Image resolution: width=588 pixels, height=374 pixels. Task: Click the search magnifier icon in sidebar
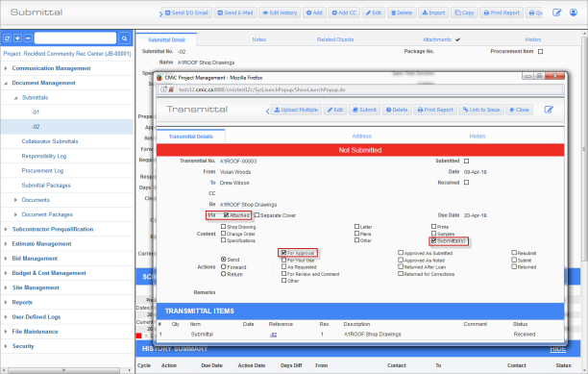(x=124, y=37)
